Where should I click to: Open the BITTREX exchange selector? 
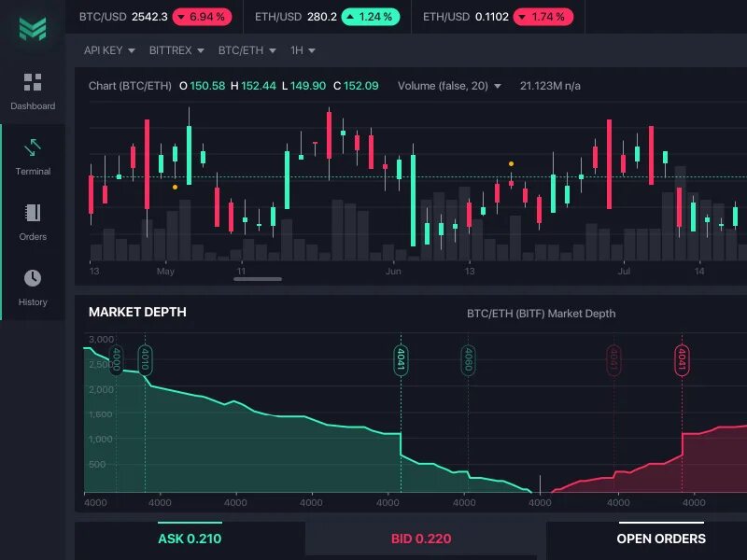(175, 51)
